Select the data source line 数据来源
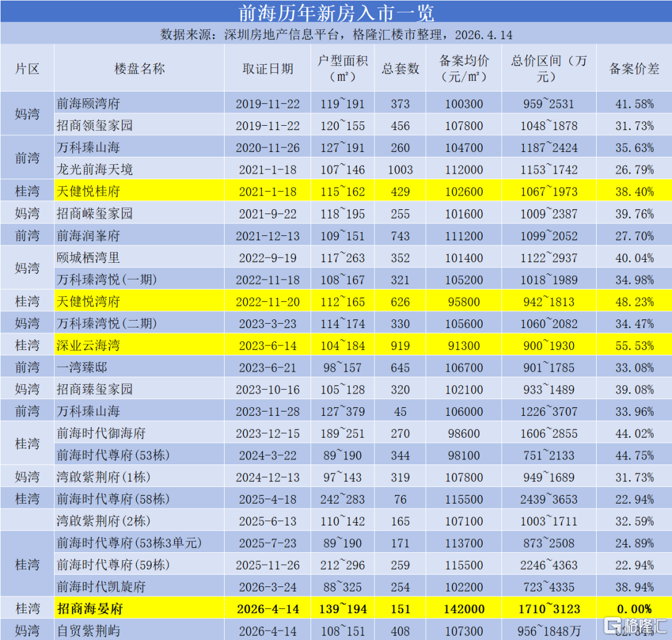Screen dimensions: 672x640 tap(336, 35)
